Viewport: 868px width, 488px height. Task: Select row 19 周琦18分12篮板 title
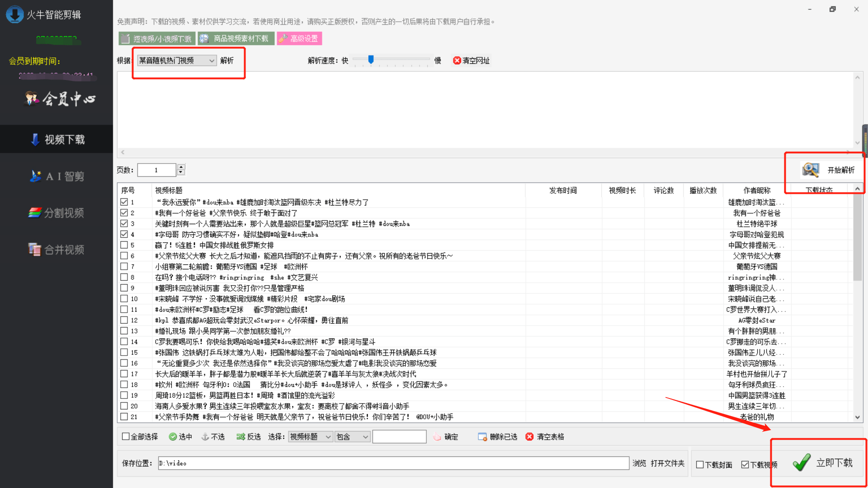click(245, 395)
